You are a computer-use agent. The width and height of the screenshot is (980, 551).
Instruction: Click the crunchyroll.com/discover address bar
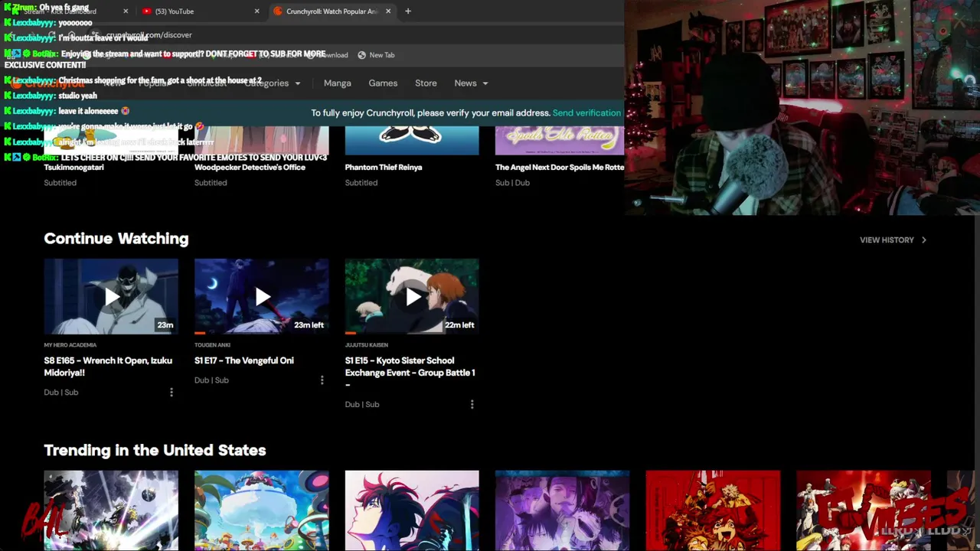click(149, 35)
